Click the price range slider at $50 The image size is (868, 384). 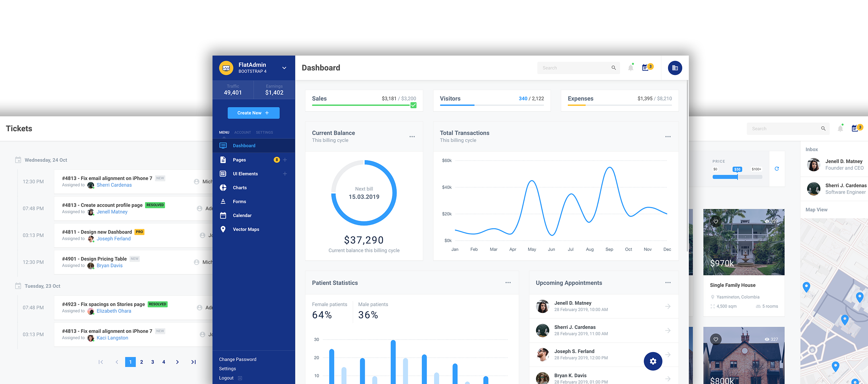pos(737,177)
